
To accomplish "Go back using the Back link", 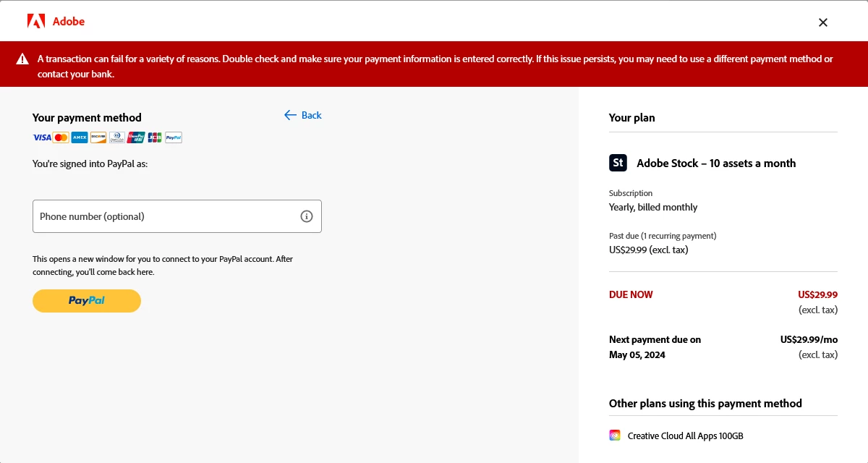I will tap(303, 115).
